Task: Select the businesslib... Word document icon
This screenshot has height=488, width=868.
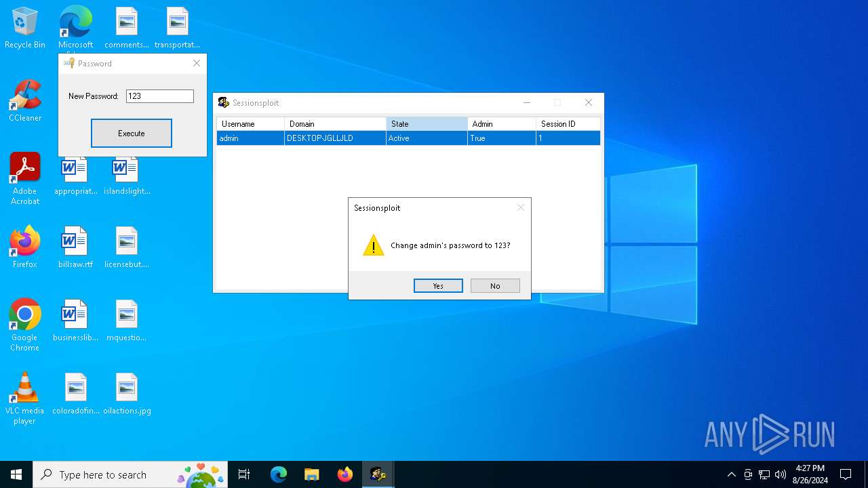Action: point(75,321)
